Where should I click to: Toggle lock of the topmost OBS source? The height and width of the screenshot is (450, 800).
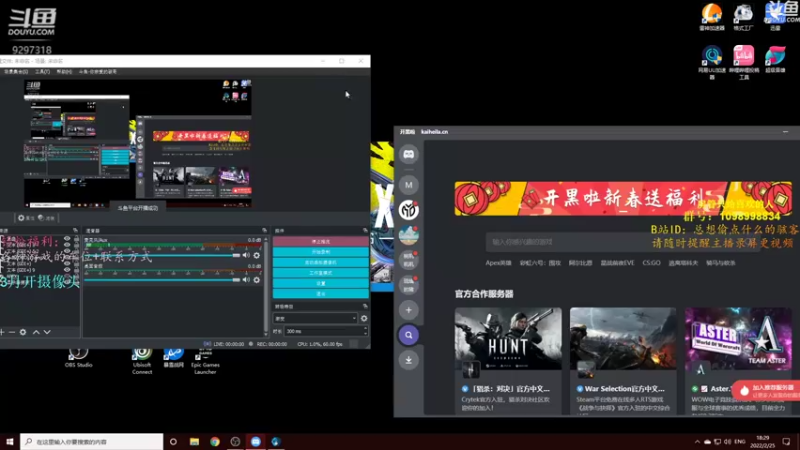coord(76,239)
